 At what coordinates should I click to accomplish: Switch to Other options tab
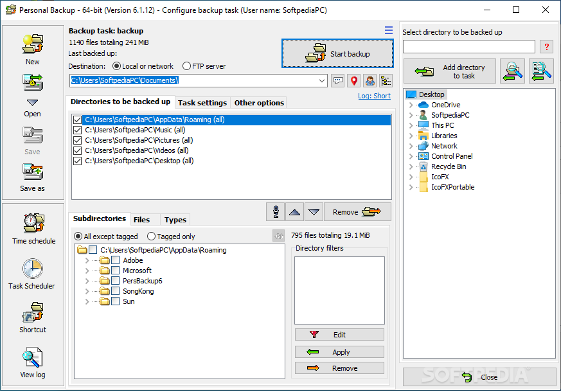coord(259,103)
